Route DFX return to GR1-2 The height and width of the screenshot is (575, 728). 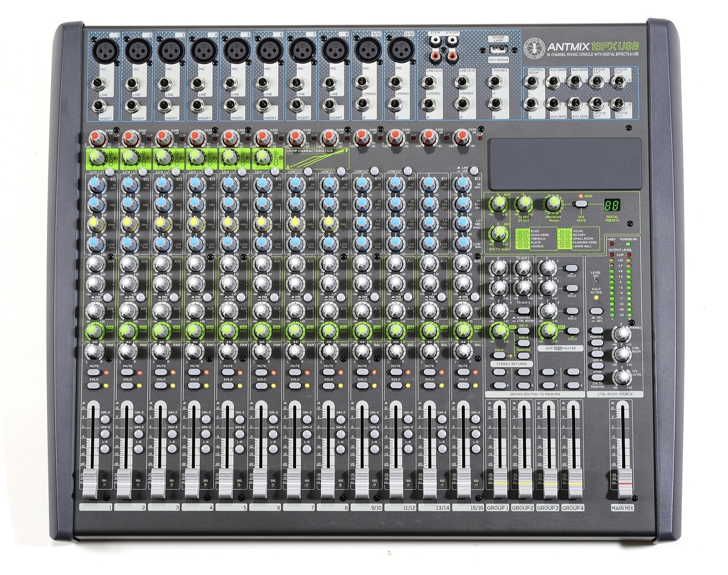tap(523, 331)
